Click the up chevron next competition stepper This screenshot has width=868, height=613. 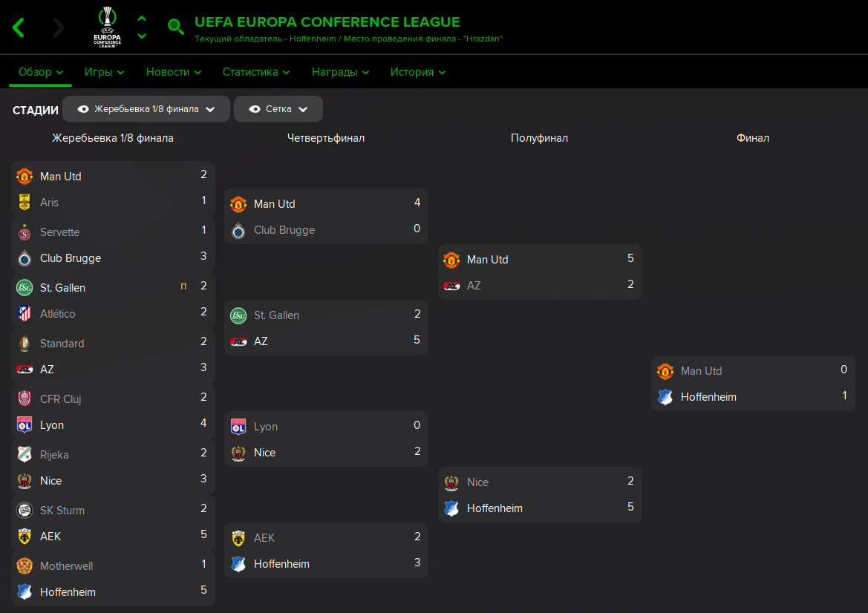tap(142, 19)
